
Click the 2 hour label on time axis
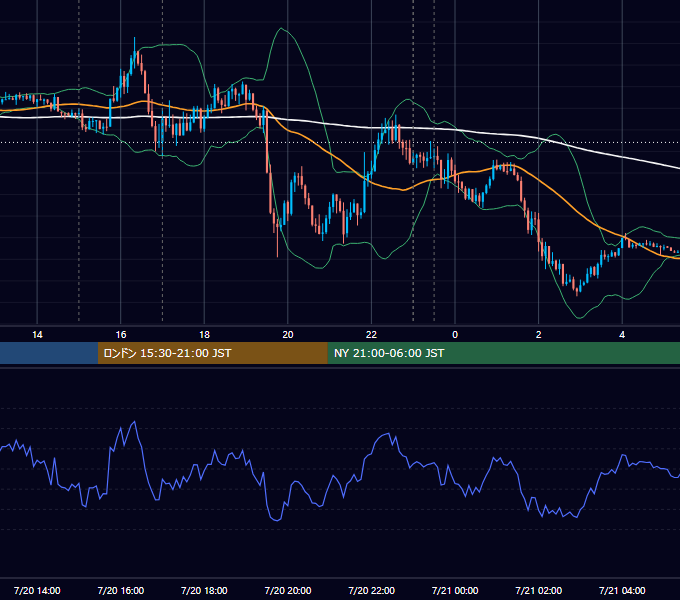(539, 335)
